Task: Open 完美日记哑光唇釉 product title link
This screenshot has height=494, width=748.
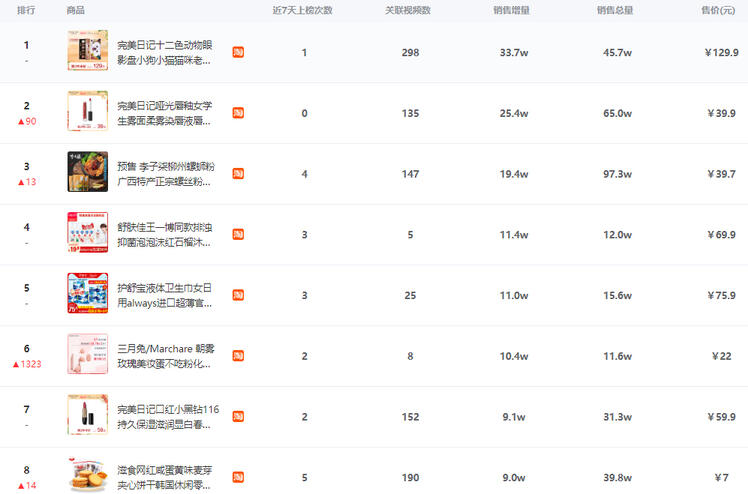Action: [x=164, y=113]
